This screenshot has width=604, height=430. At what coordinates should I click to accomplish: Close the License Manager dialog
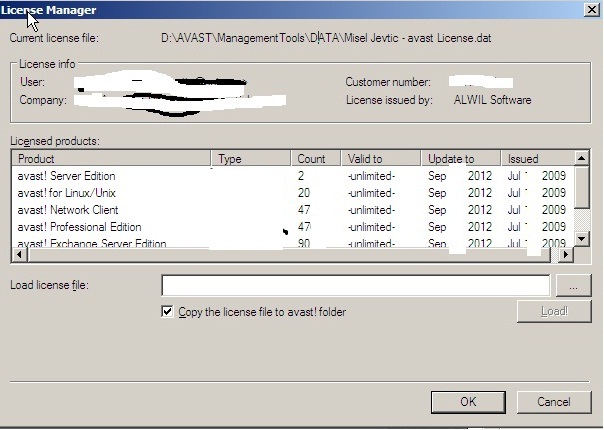(591, 9)
